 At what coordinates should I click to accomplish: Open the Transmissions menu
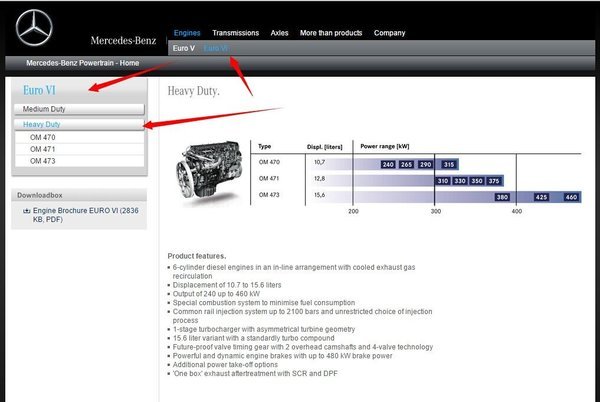pyautogui.click(x=235, y=33)
